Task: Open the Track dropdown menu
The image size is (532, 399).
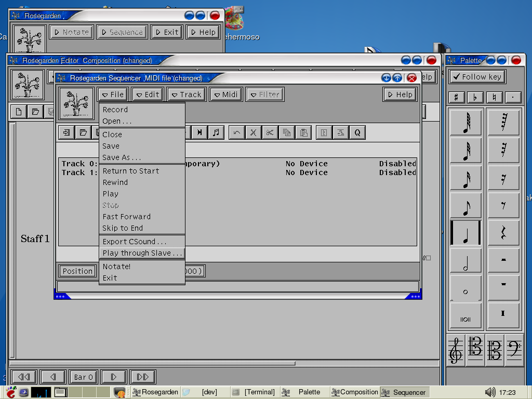Action: tap(187, 95)
